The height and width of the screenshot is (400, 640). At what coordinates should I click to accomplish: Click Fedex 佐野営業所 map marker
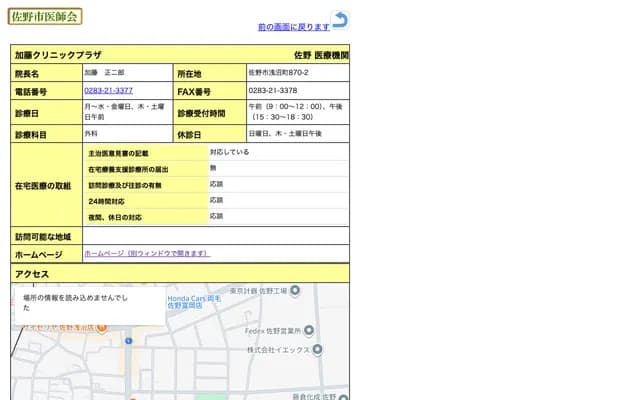pyautogui.click(x=309, y=330)
